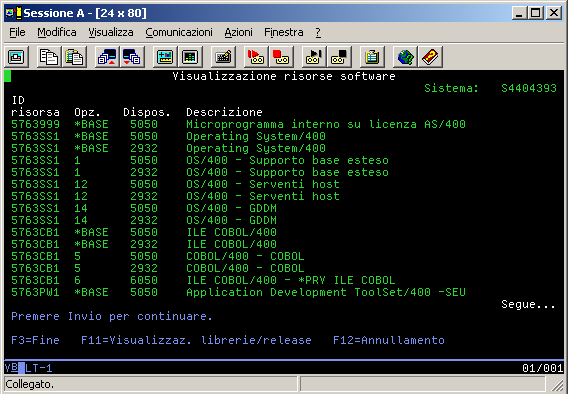Image resolution: width=568 pixels, height=394 pixels.
Task: Click Dispos. value 6050
Action: (x=144, y=280)
